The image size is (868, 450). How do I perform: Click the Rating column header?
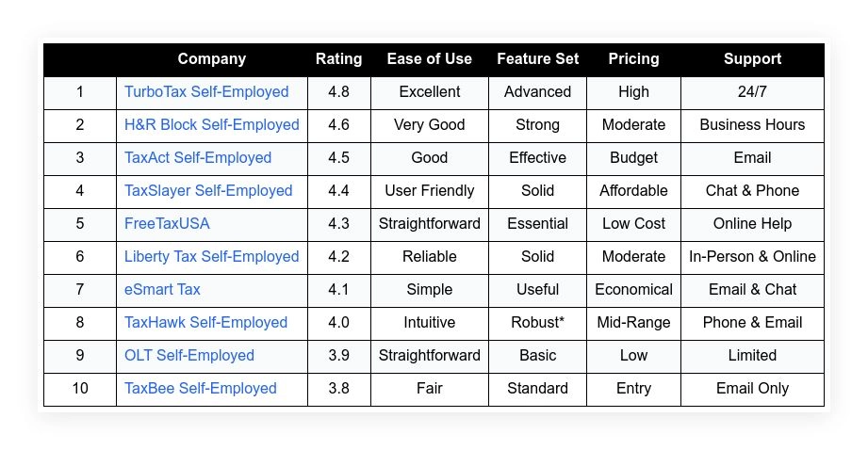(x=338, y=59)
